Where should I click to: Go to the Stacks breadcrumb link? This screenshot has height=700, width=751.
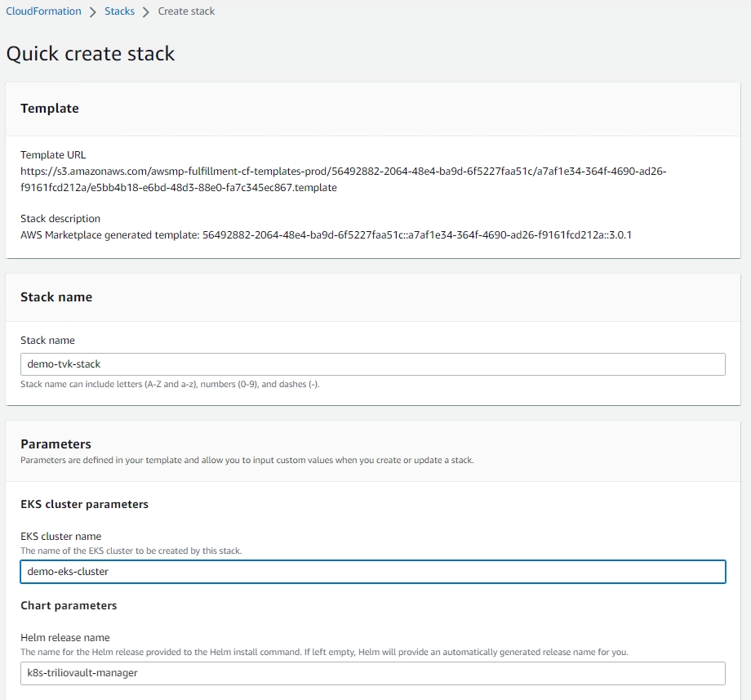click(x=119, y=11)
